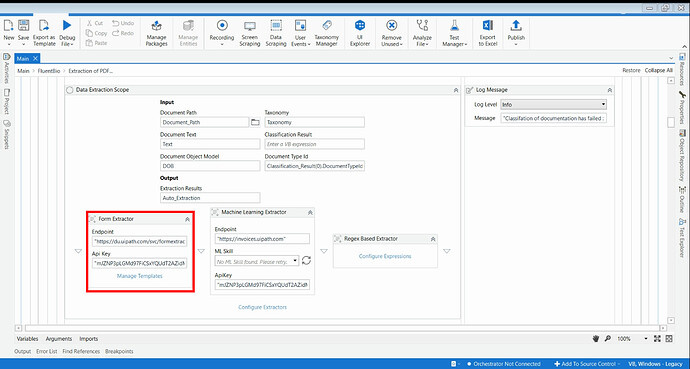Viewport: 690px width, 369px height.
Task: Open the Object Repository panel
Action: point(683,156)
